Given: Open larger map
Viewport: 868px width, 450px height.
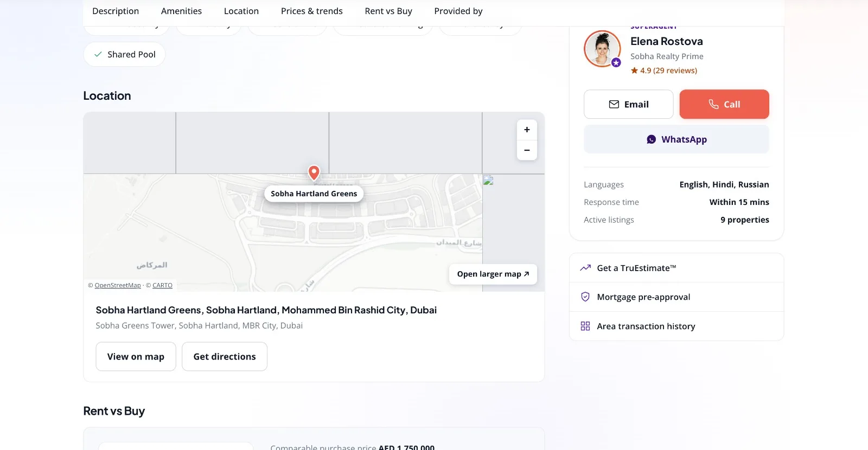Looking at the screenshot, I should [493, 274].
